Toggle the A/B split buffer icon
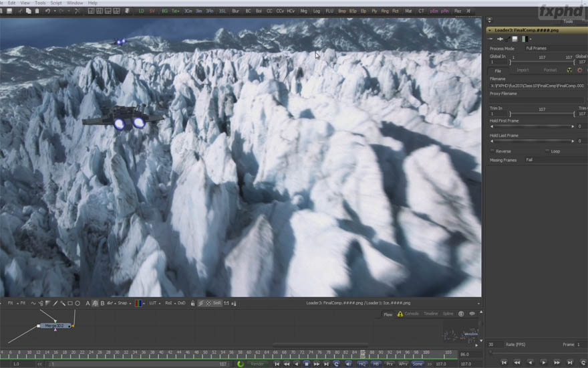The width and height of the screenshot is (588, 368). click(x=96, y=303)
